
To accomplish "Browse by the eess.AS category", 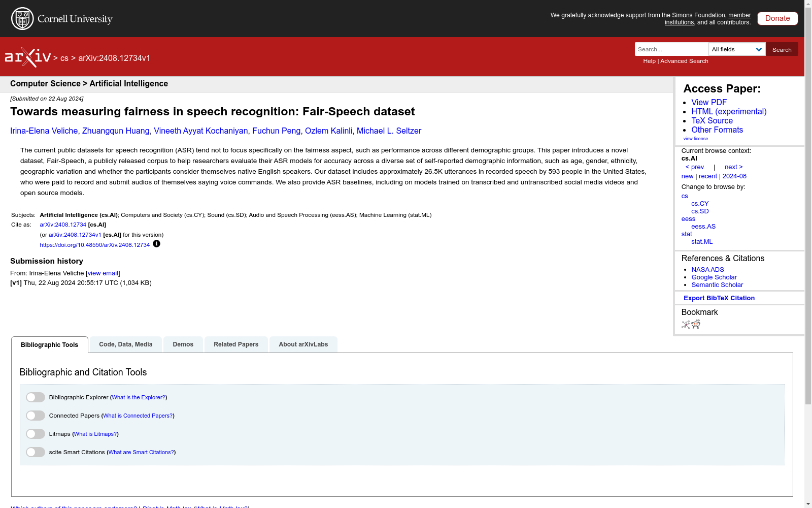I will (x=703, y=227).
